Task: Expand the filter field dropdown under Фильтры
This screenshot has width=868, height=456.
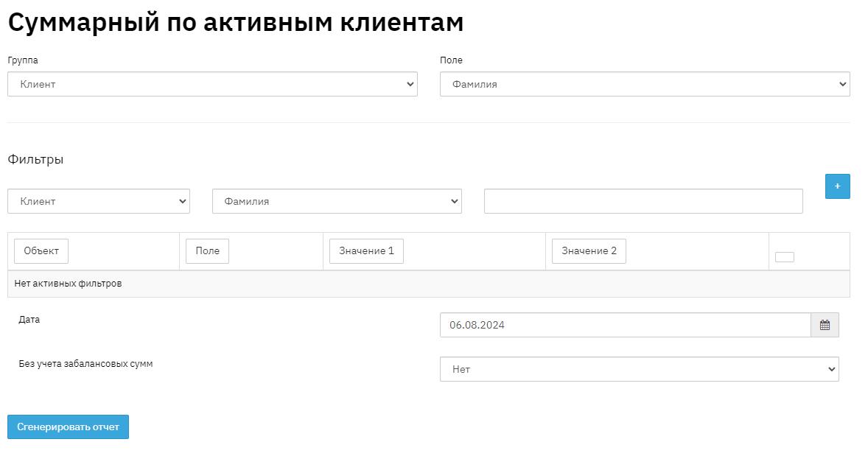Action: point(337,201)
